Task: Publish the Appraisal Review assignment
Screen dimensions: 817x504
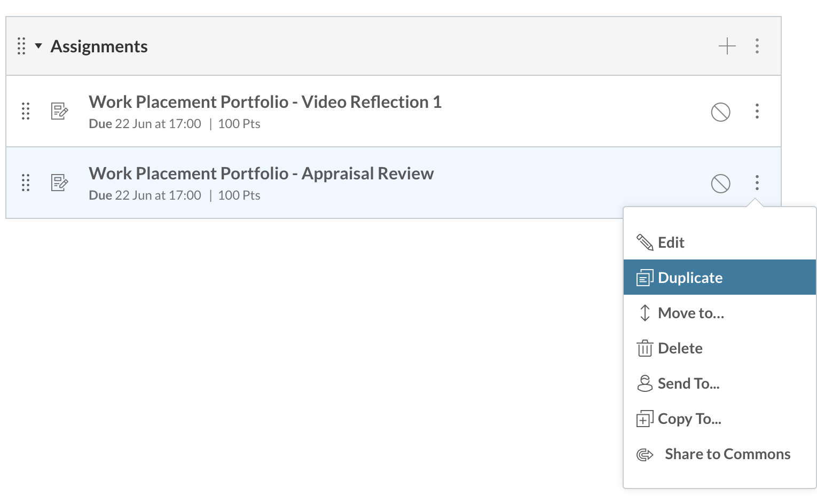Action: pos(720,183)
